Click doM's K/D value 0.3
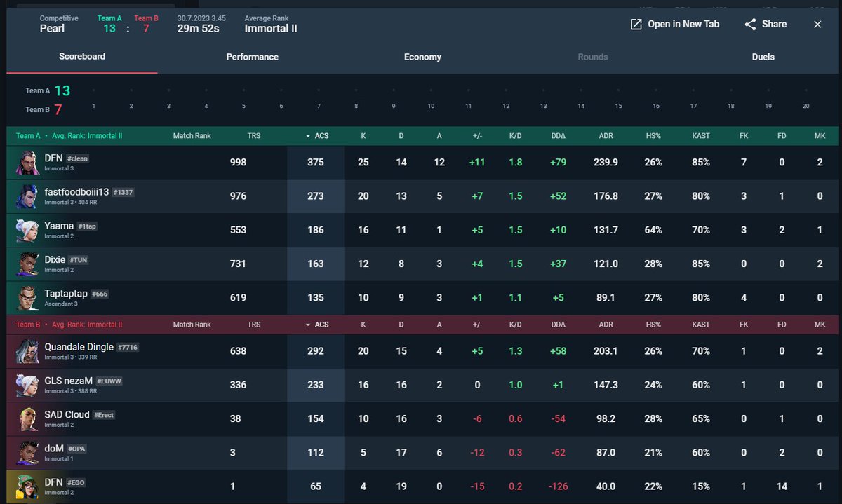This screenshot has height=504, width=842. click(x=516, y=453)
